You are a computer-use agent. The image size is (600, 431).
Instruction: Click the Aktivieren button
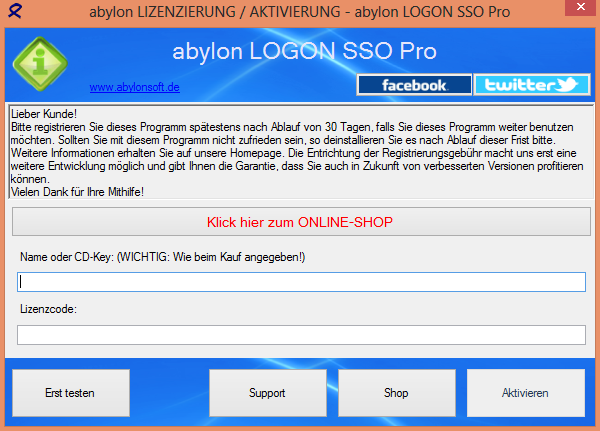pyautogui.click(x=526, y=393)
